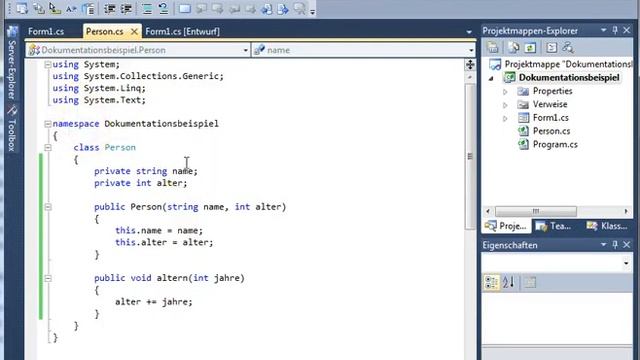The height and width of the screenshot is (360, 640).
Task: Collapse the namespace Dokumentationsbeispiel block
Action: (x=47, y=124)
